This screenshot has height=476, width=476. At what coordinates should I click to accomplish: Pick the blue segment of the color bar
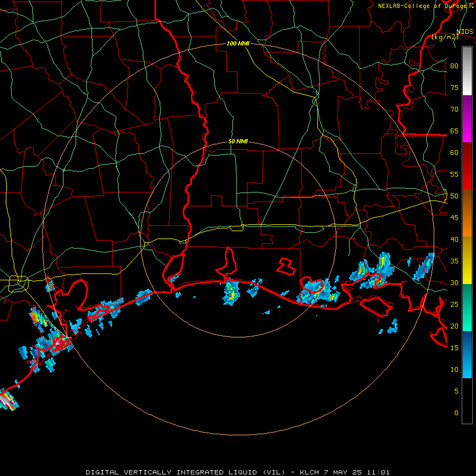click(x=467, y=354)
